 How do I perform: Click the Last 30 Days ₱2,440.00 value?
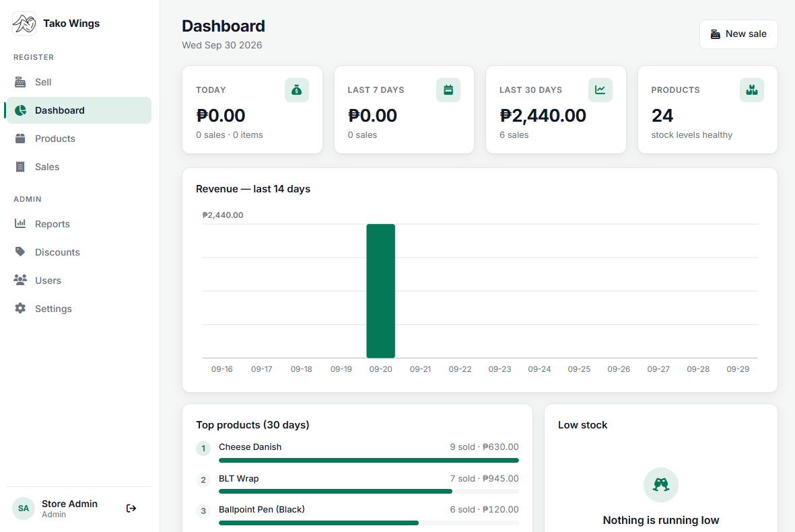543,116
